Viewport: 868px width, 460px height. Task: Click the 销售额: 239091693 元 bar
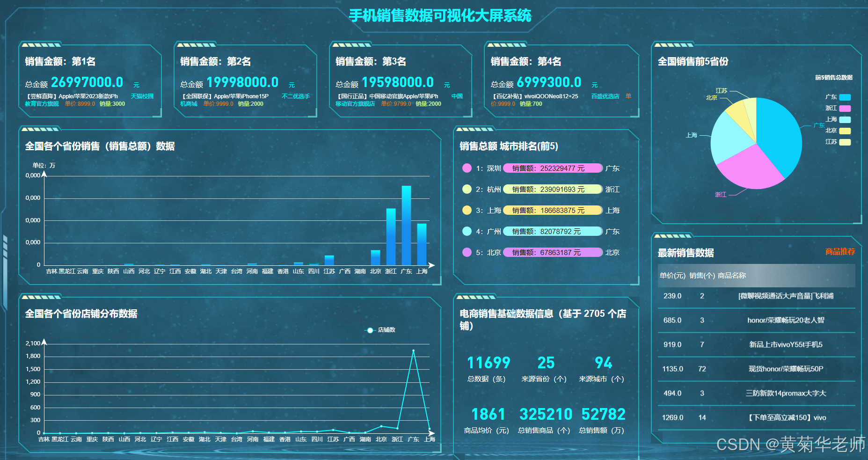coord(553,189)
